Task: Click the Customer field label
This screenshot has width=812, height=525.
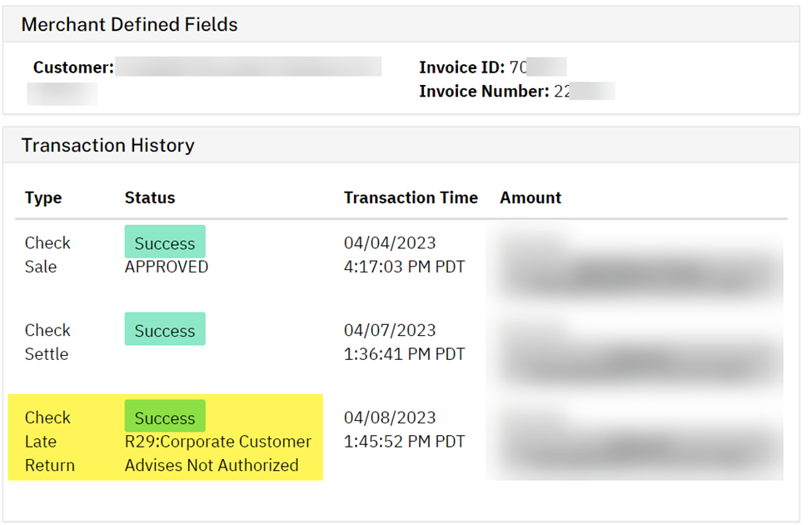Action: click(73, 67)
